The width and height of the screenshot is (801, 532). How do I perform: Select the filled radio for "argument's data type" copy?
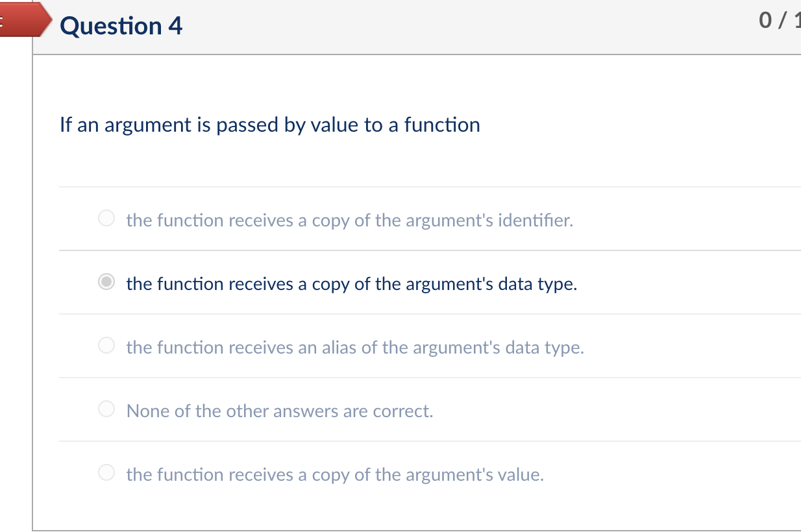pyautogui.click(x=106, y=283)
